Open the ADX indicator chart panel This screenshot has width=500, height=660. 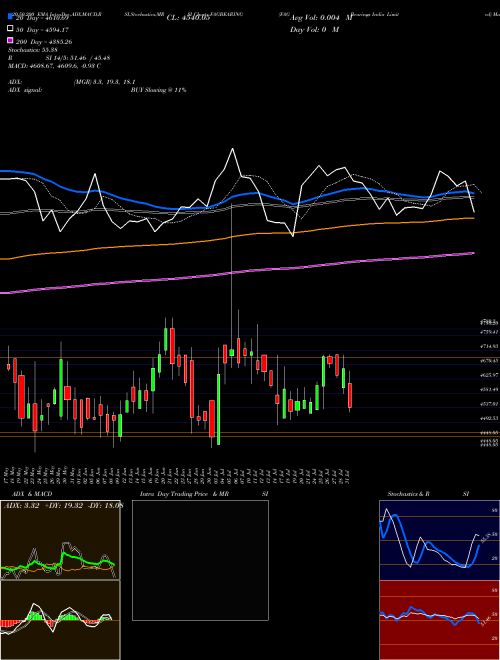pyautogui.click(x=60, y=540)
